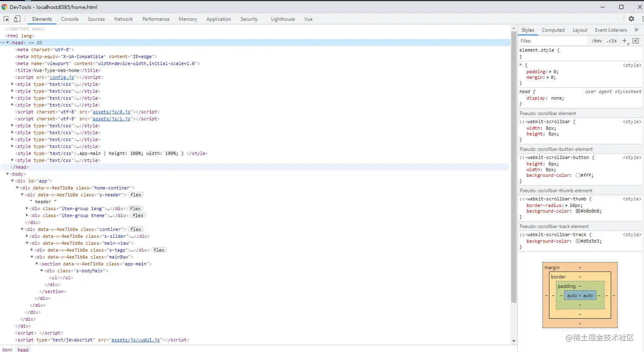
Task: Click head in the breadcrumb bar
Action: coord(23,349)
